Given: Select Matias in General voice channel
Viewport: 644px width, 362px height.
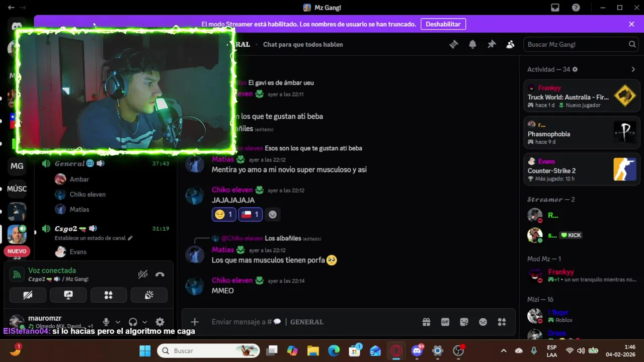Looking at the screenshot, I should (x=79, y=209).
